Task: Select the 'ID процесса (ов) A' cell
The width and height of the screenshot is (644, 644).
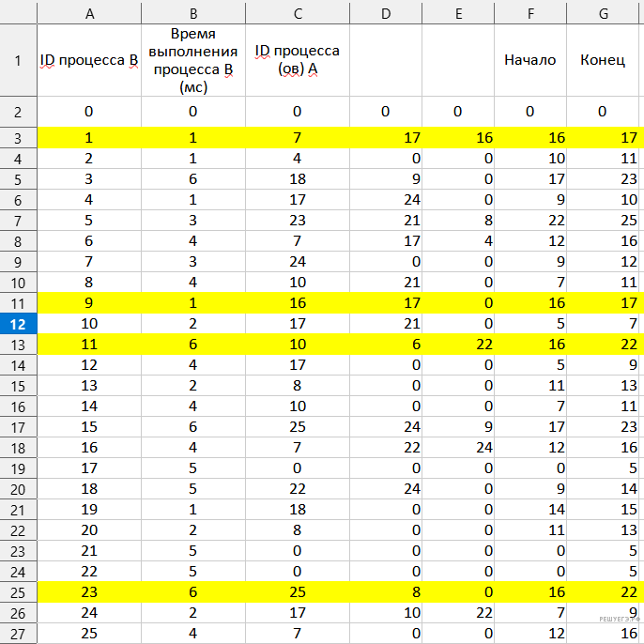Action: [x=297, y=60]
